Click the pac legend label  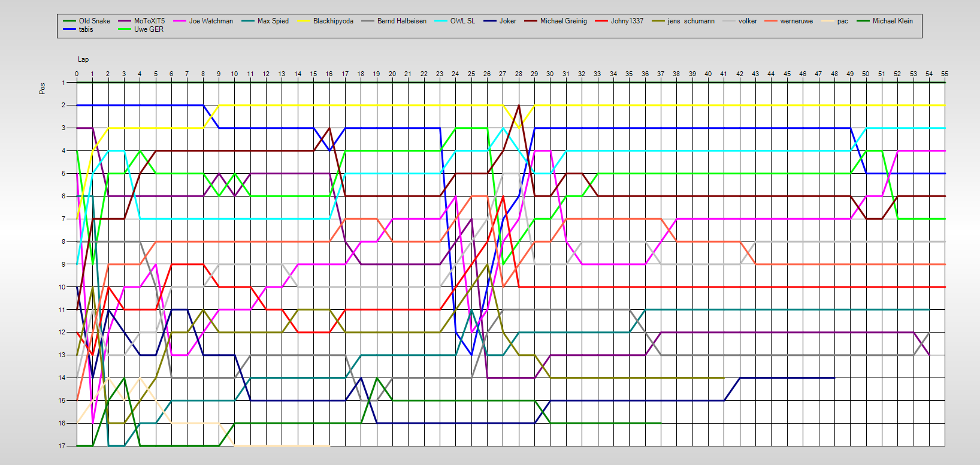pos(843,21)
